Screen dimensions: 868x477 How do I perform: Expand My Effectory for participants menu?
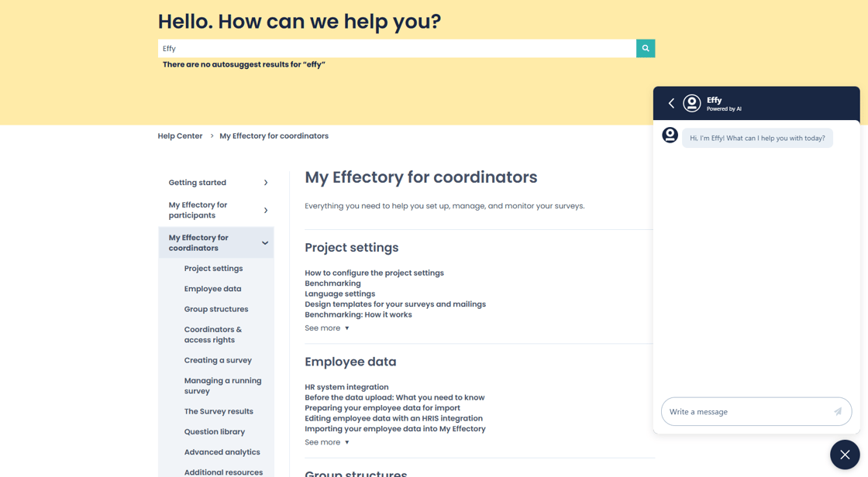265,210
